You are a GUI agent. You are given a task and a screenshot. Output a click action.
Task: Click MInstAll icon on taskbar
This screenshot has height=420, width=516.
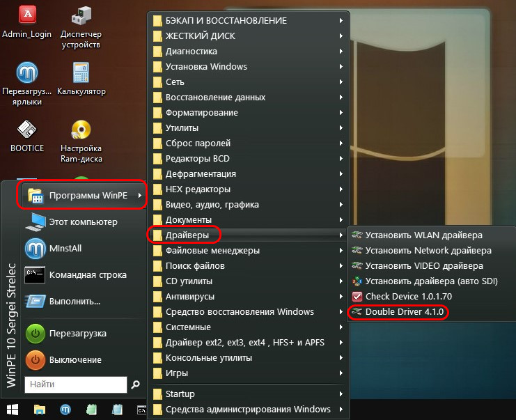coord(65,410)
